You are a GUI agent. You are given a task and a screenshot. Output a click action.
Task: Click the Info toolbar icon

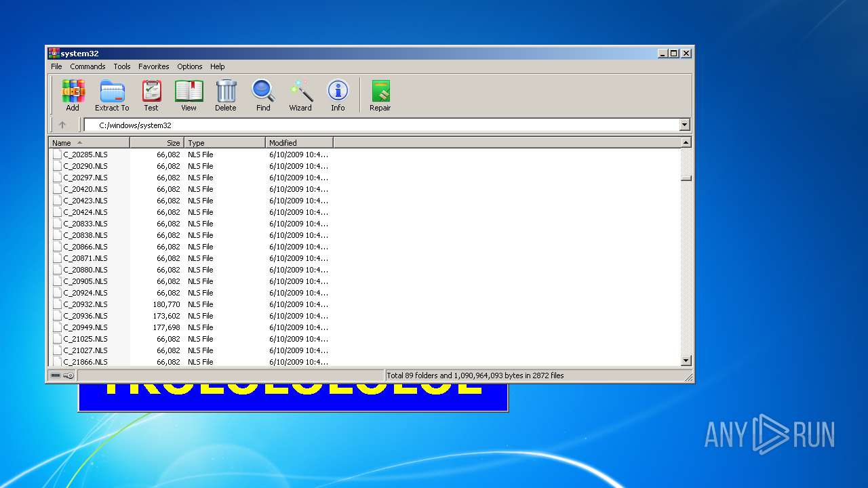tap(338, 91)
